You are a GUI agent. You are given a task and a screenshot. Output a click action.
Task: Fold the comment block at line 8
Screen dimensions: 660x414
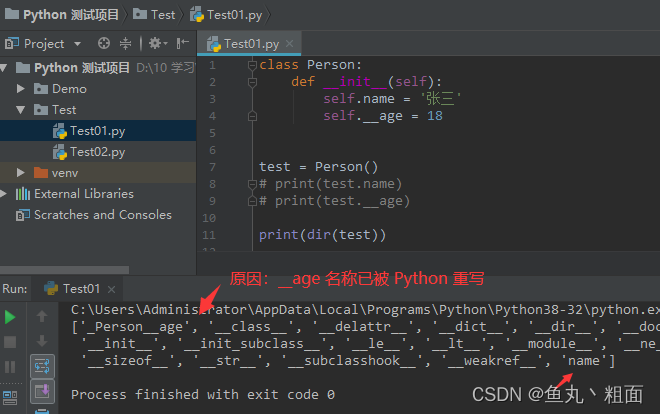(252, 184)
